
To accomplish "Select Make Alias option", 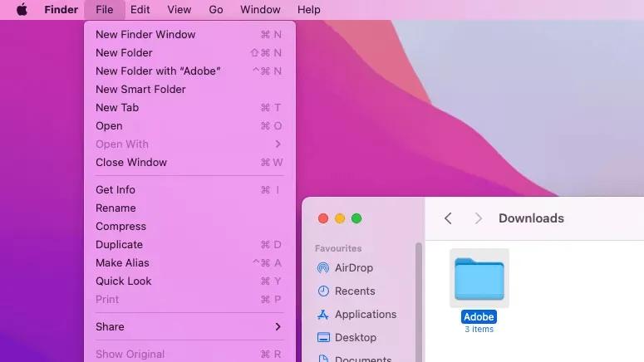I will click(x=122, y=263).
